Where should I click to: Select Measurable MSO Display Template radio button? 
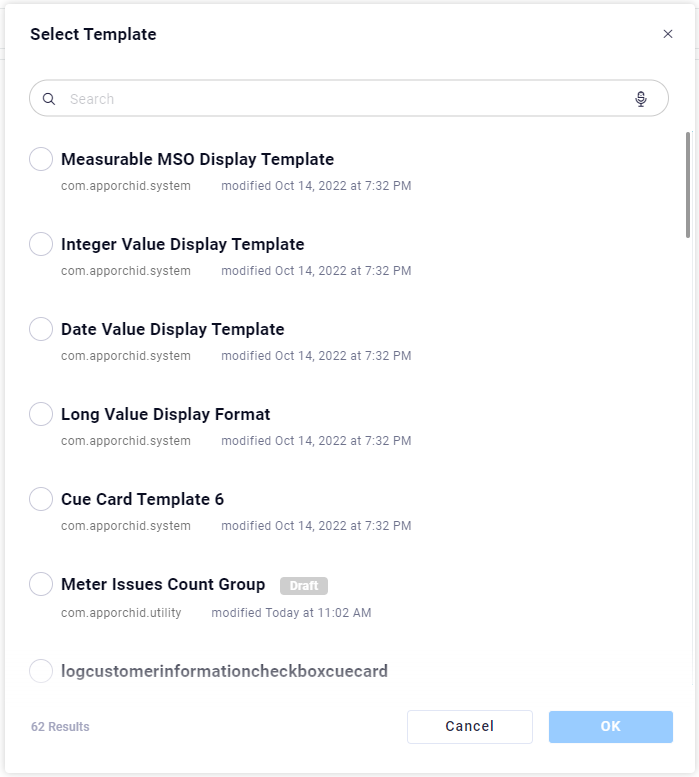(x=41, y=159)
